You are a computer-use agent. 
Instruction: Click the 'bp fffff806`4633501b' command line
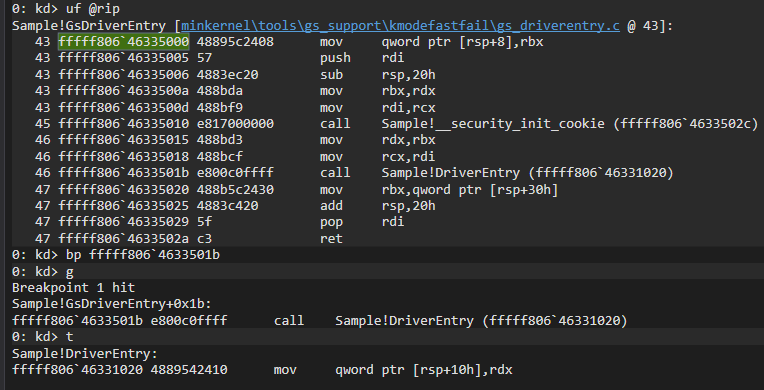pyautogui.click(x=116, y=254)
